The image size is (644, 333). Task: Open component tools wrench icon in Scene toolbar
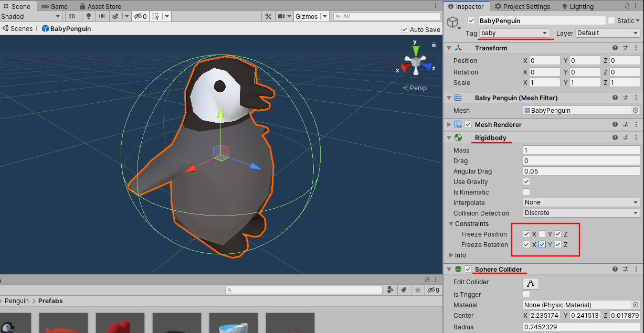268,16
